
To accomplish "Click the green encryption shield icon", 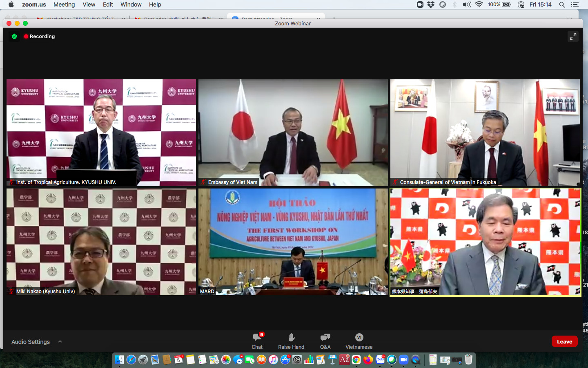I will 14,36.
